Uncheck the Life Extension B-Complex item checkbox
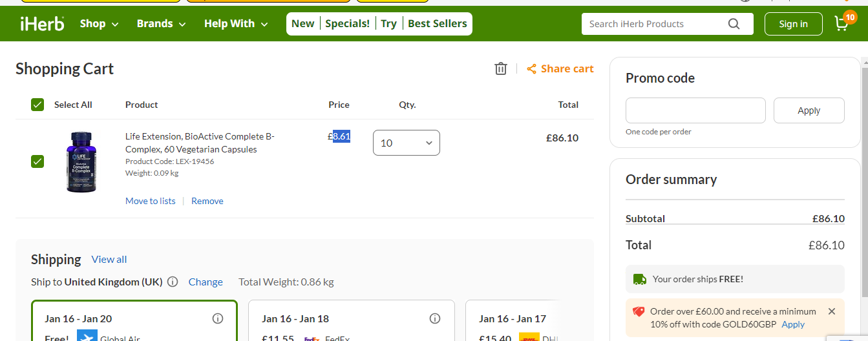868x341 pixels. point(37,161)
